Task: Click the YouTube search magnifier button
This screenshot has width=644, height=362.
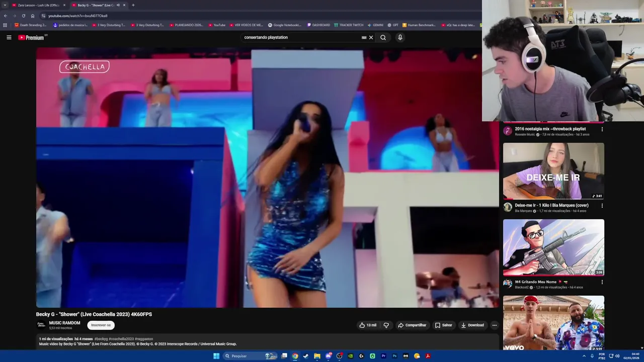Action: pos(383,37)
